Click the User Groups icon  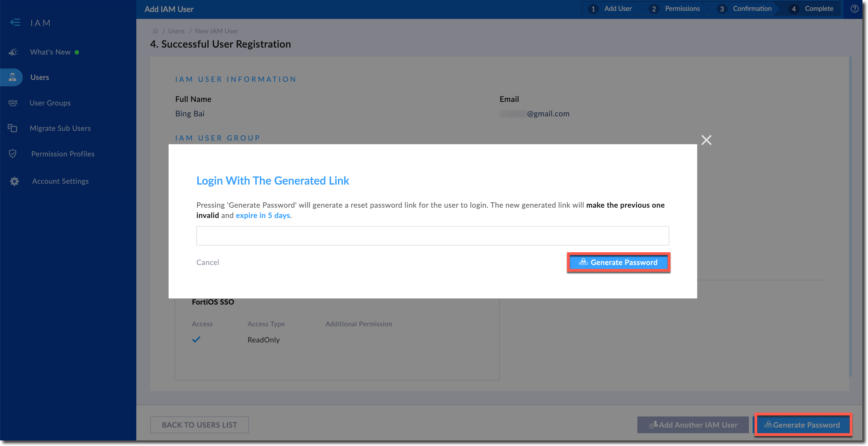[x=13, y=103]
